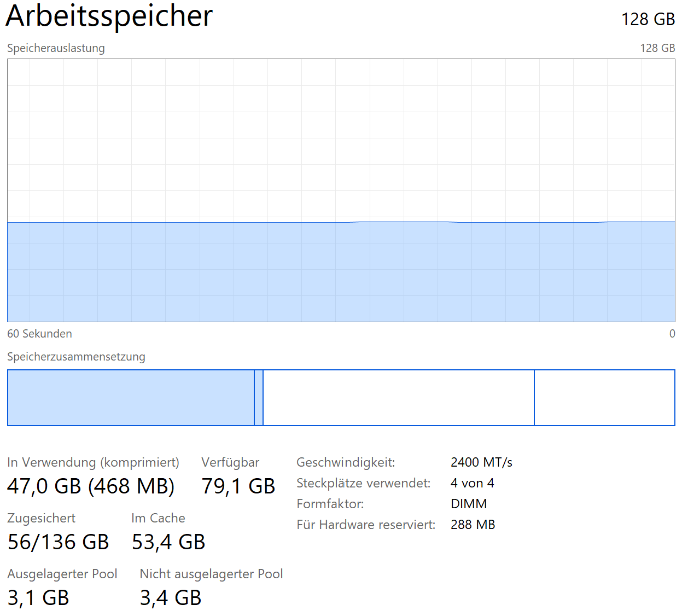Click the 47,0 GB (468 MB) value

click(91, 486)
